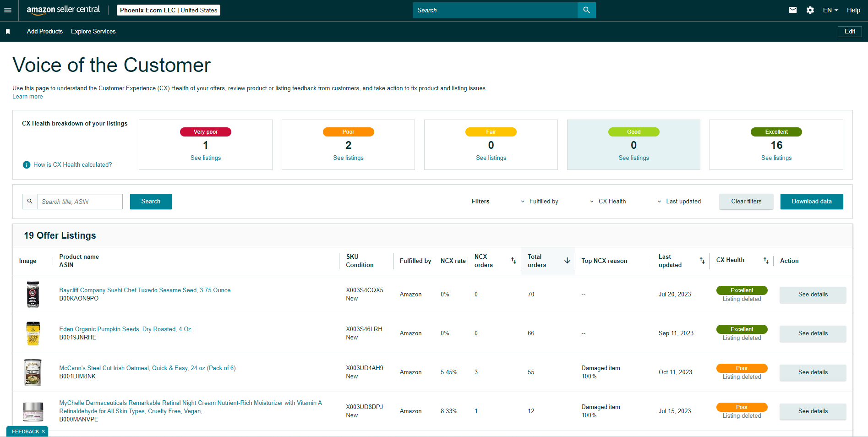
Task: See details for McCann's Irish Oatmeal
Action: pyautogui.click(x=813, y=372)
